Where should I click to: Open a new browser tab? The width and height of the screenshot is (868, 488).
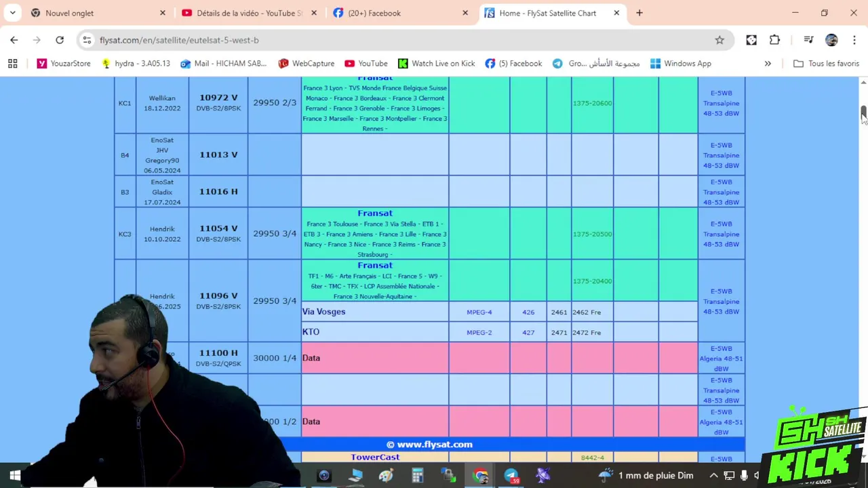(639, 13)
